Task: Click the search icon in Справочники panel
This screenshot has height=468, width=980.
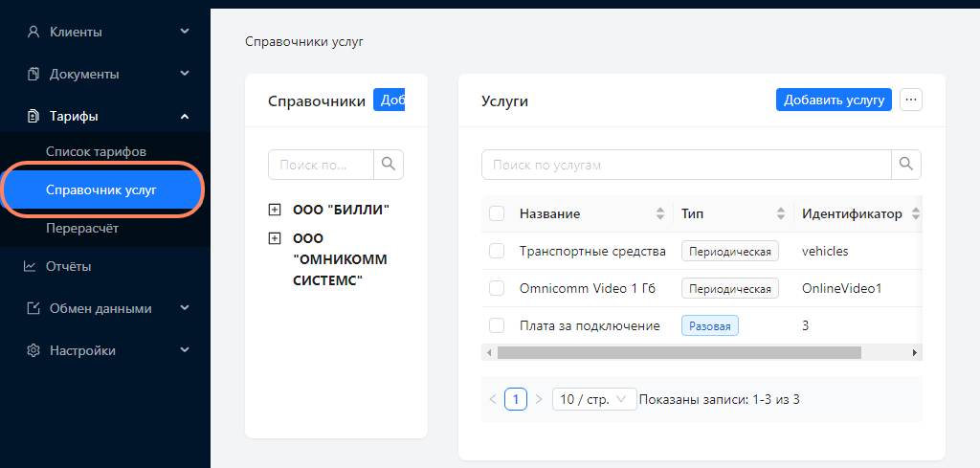Action: 389,164
